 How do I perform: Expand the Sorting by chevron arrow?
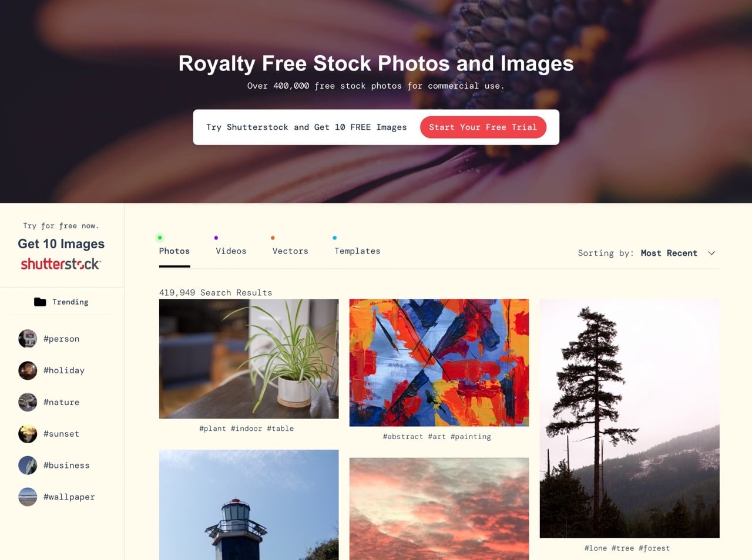(x=711, y=253)
